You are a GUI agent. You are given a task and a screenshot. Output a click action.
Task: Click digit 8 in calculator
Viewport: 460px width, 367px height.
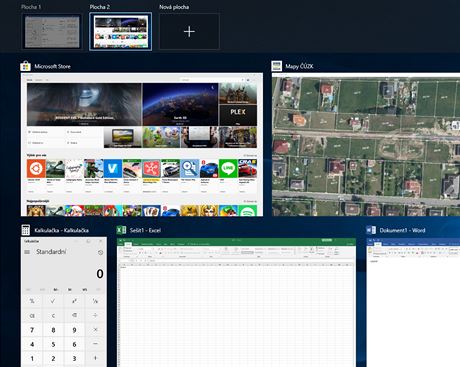tap(53, 330)
